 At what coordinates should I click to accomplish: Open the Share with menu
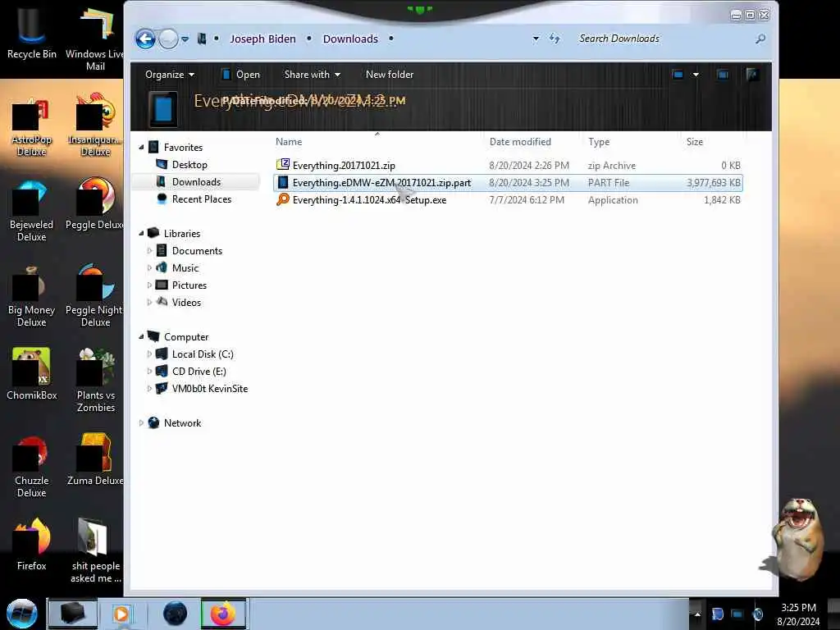click(312, 75)
